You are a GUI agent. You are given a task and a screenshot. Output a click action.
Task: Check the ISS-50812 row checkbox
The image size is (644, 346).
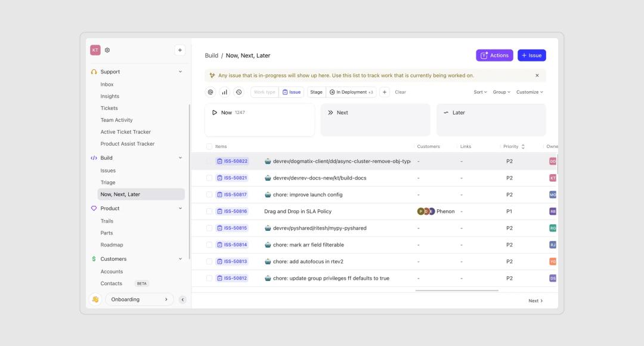point(209,278)
